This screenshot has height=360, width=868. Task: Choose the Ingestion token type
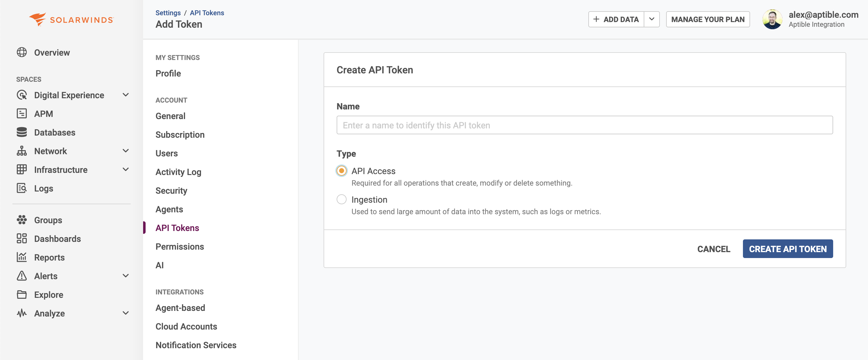coord(341,199)
